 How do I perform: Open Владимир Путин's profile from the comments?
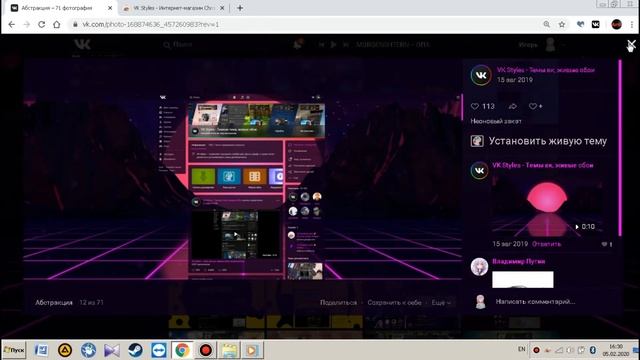coord(518,261)
